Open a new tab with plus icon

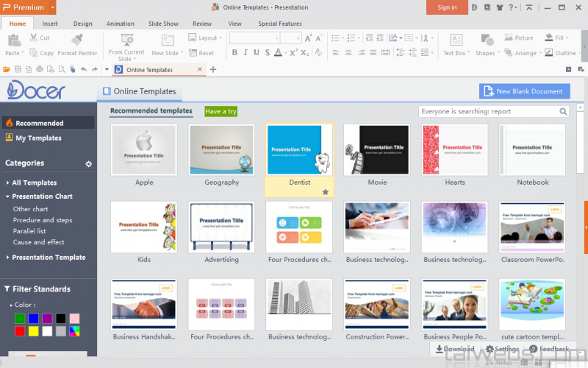coord(213,69)
